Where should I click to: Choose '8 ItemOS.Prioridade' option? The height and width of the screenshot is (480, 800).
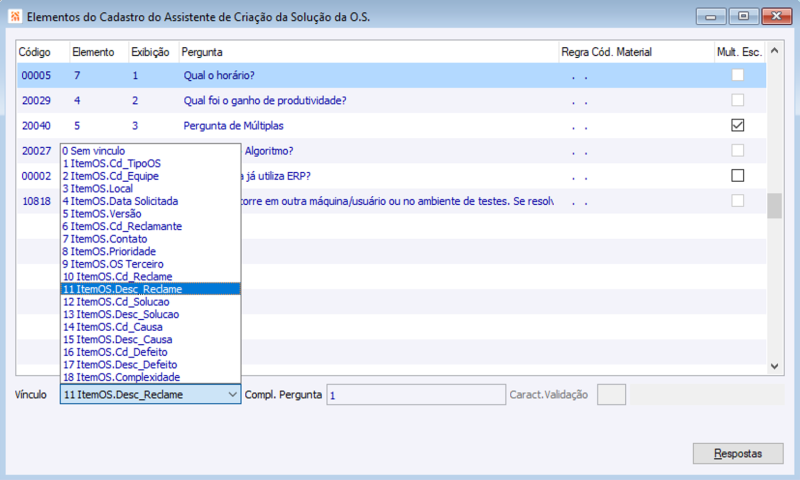[x=150, y=251]
